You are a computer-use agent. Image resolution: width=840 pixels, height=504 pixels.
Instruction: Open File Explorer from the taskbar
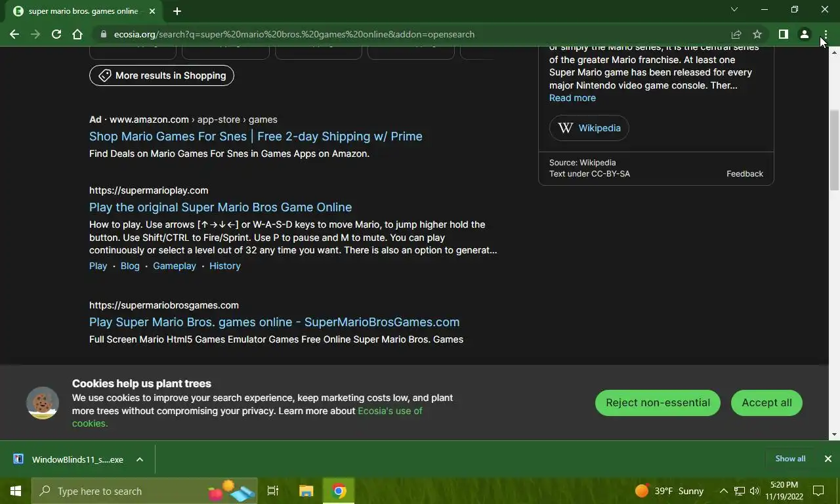306,491
